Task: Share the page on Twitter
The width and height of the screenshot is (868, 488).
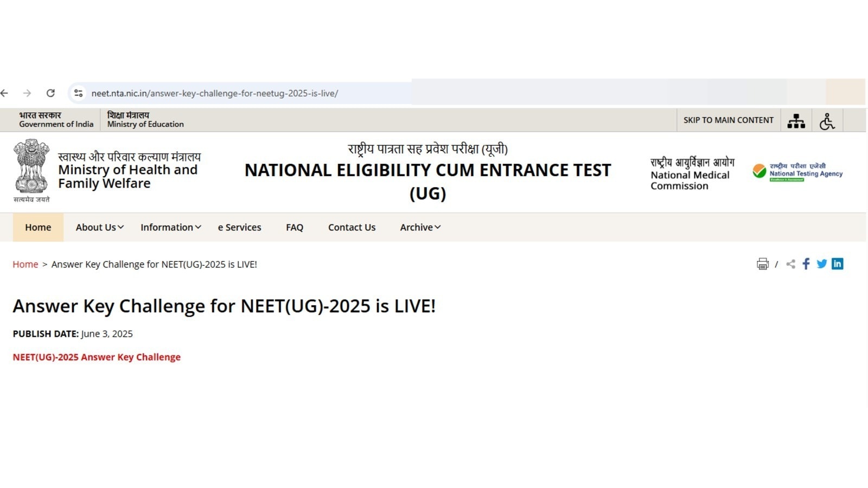Action: tap(822, 264)
